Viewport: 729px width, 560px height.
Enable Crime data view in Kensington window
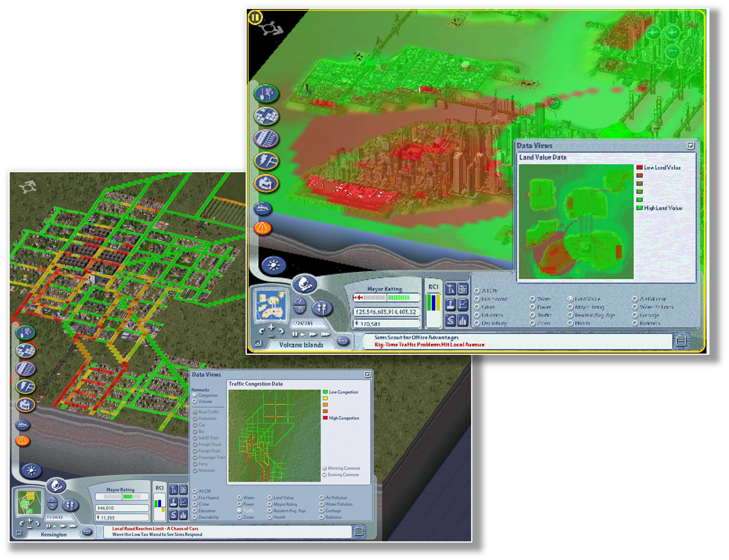[x=201, y=504]
